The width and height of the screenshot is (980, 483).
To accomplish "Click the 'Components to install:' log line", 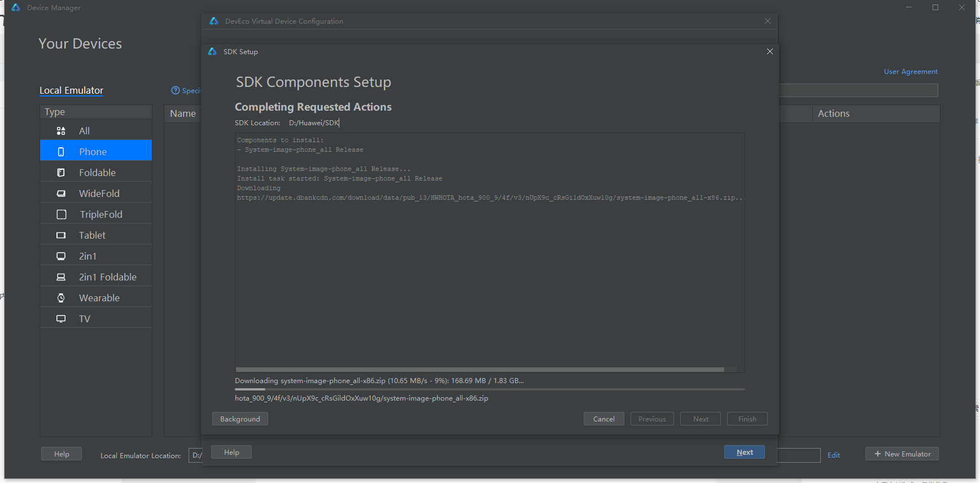I will click(x=280, y=140).
